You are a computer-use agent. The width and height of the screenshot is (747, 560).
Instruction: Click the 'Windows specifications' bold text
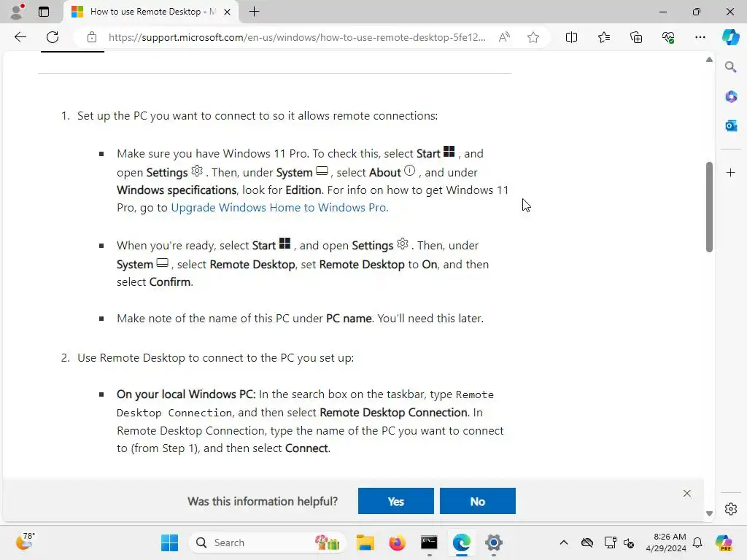[177, 190]
